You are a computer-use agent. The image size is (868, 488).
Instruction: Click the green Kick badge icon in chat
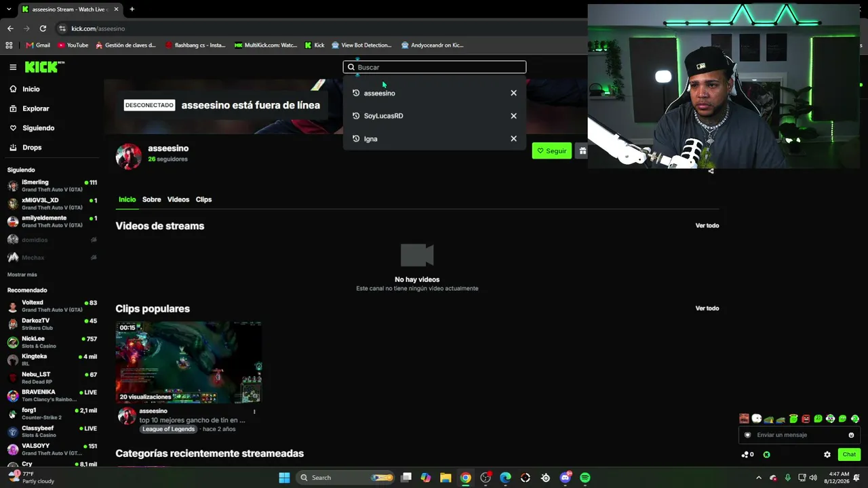click(x=766, y=455)
